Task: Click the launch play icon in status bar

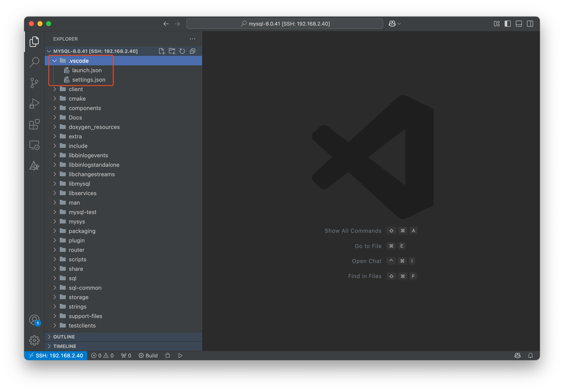Action: tap(180, 355)
